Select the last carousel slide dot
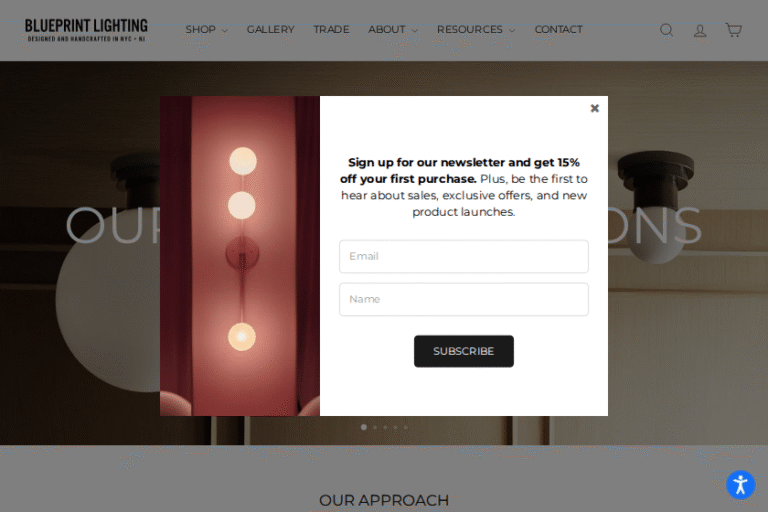Image resolution: width=768 pixels, height=512 pixels. [406, 427]
